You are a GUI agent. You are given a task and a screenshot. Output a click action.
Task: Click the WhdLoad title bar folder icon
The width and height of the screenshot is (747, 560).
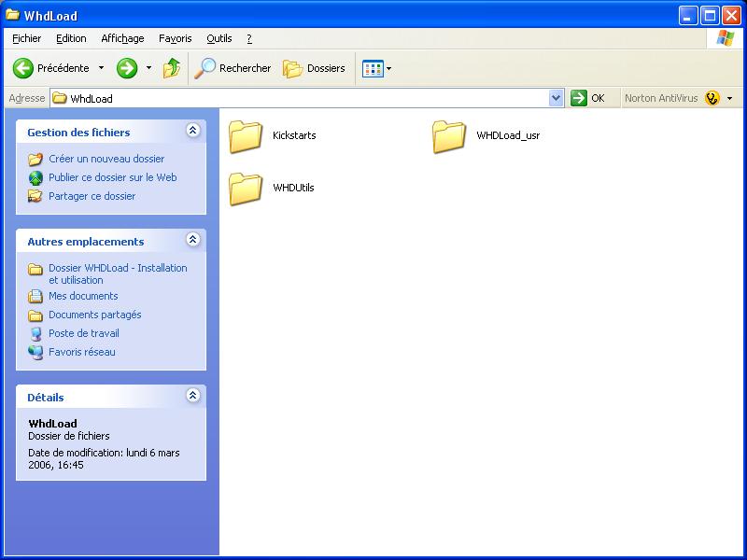tap(12, 15)
